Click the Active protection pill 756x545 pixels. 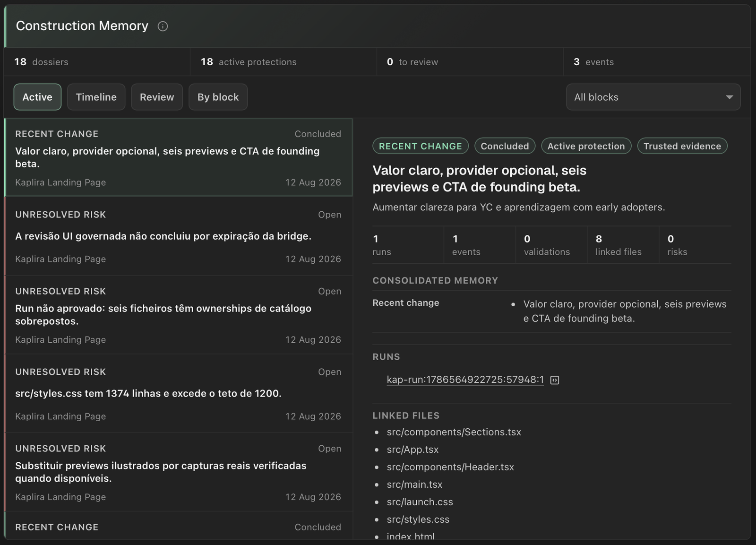click(586, 146)
